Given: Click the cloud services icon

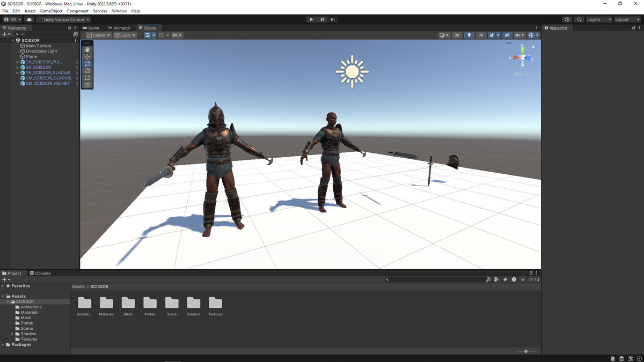Looking at the screenshot, I should tap(29, 19).
